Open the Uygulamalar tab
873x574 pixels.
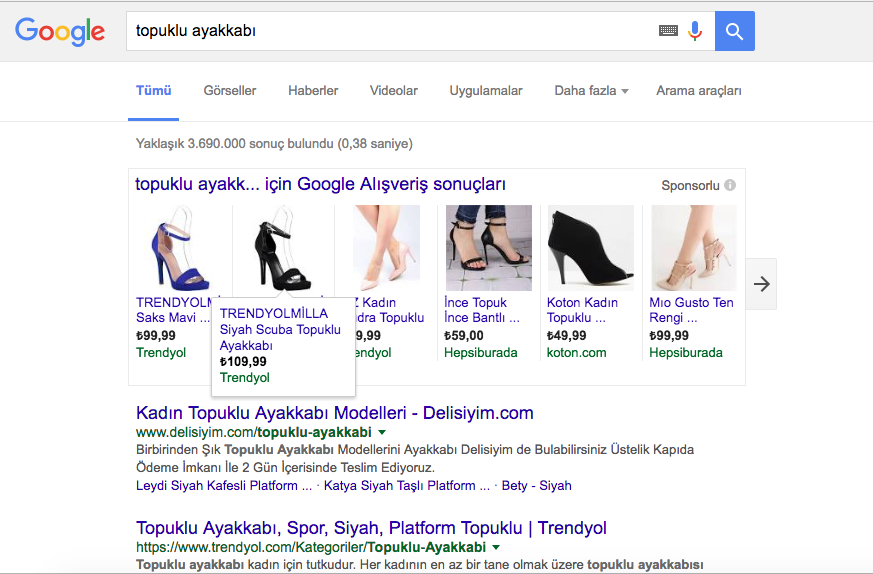pyautogui.click(x=486, y=91)
